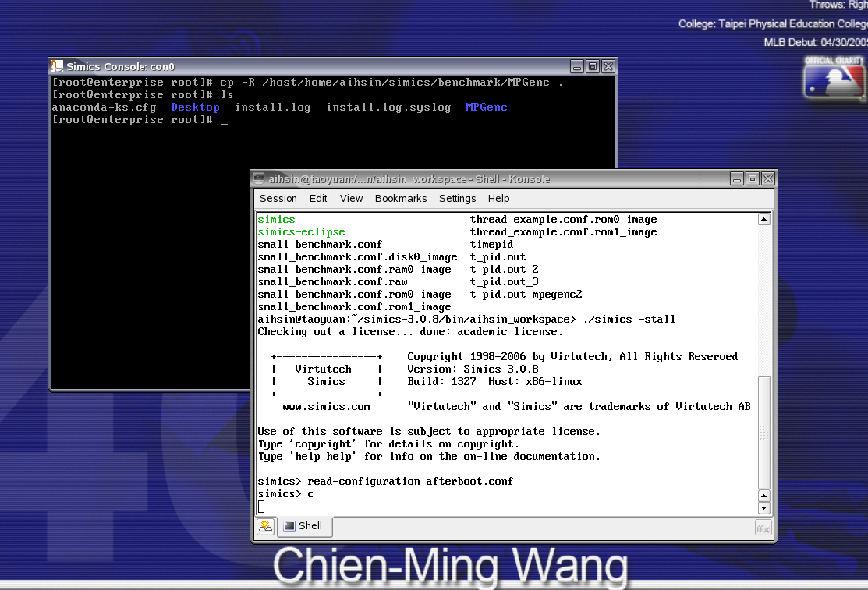868x590 pixels.
Task: Click 'MPGenc' directory in Simics Console
Action: coord(486,107)
